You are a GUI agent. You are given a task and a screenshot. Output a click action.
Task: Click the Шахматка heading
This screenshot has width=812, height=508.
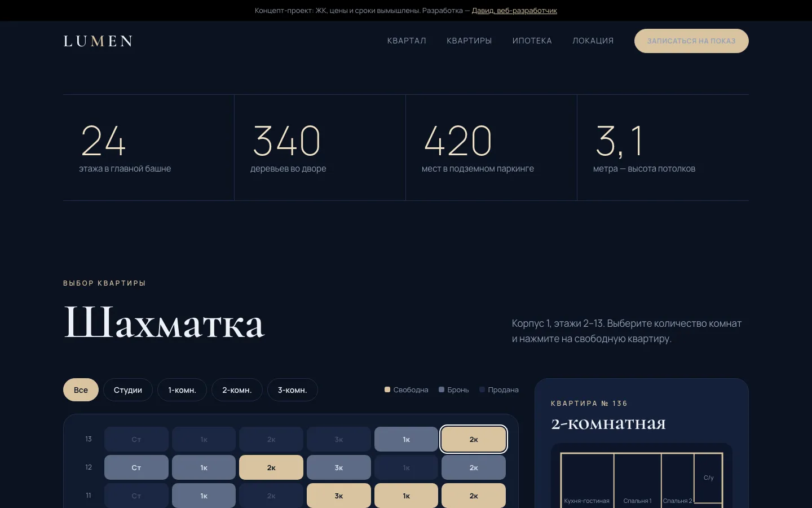(164, 323)
